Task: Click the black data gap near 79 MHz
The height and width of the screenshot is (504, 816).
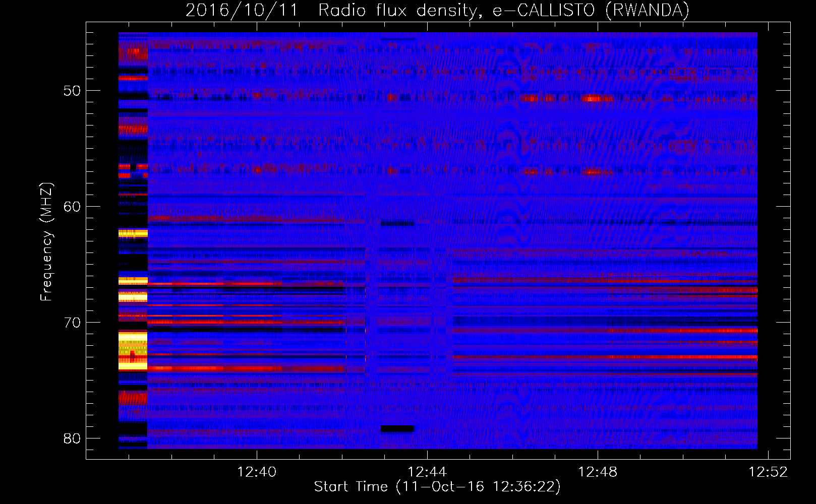Action: pyautogui.click(x=397, y=429)
